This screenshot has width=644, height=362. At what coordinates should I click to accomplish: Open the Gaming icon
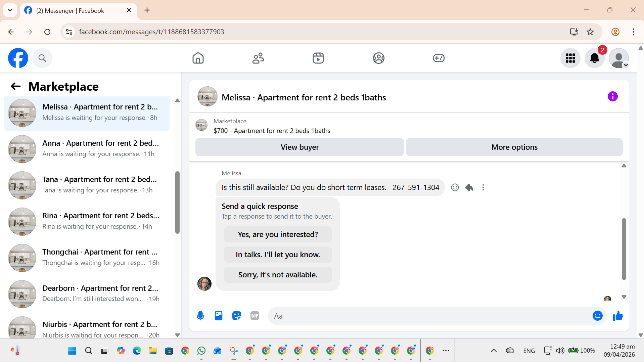439,58
